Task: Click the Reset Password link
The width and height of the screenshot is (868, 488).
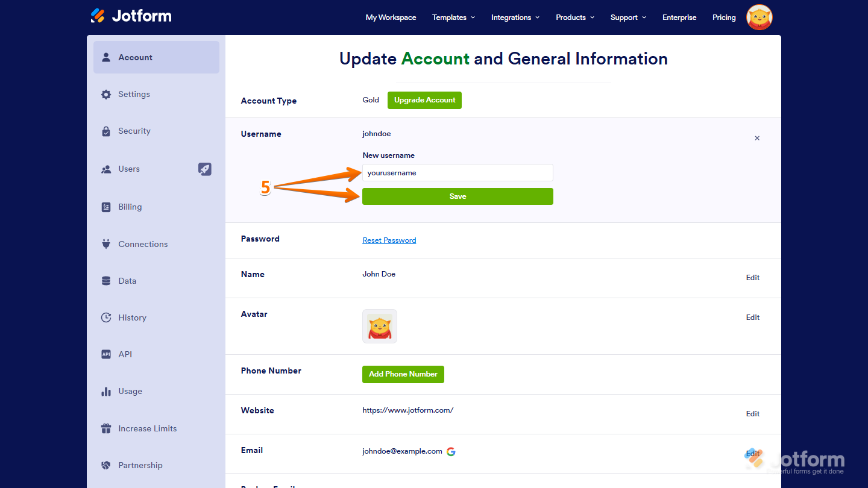Action: pyautogui.click(x=389, y=240)
